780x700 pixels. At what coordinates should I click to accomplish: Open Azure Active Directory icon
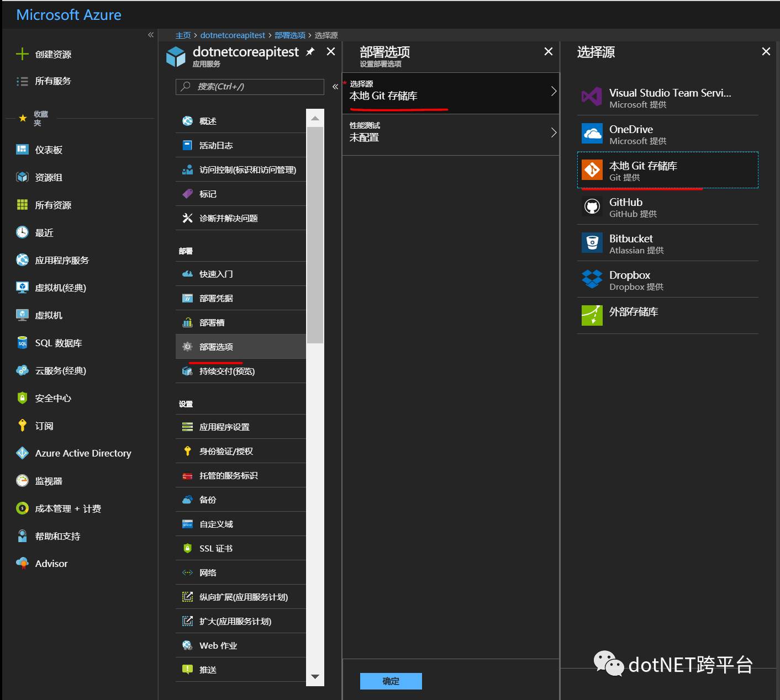point(22,453)
